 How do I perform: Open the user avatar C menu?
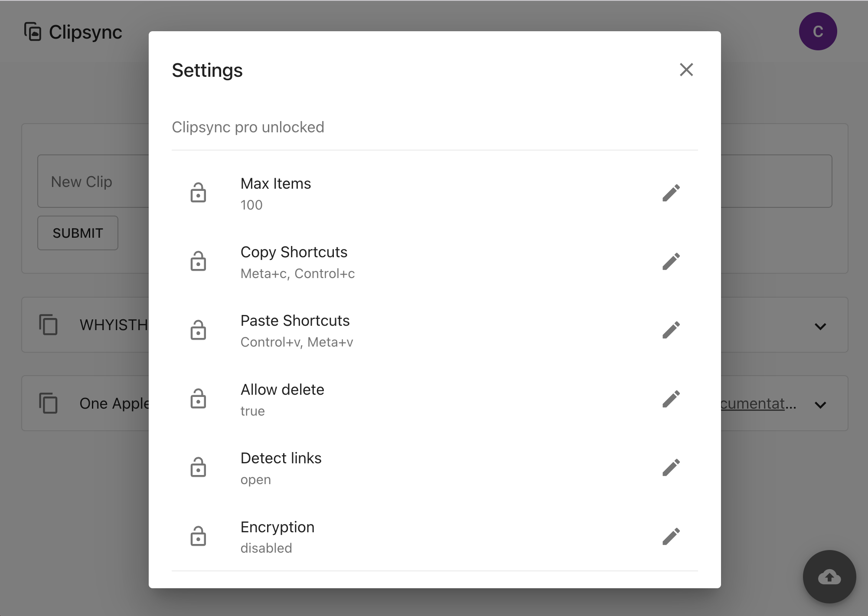(818, 31)
